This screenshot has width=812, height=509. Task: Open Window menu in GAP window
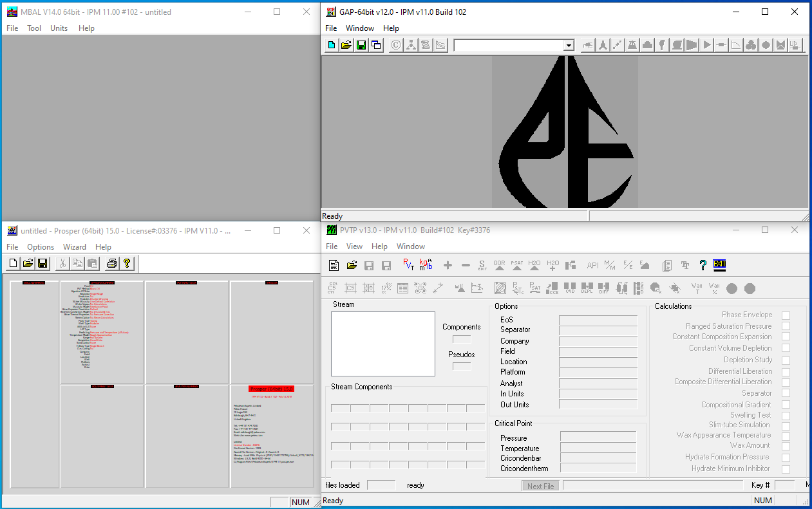tap(360, 28)
